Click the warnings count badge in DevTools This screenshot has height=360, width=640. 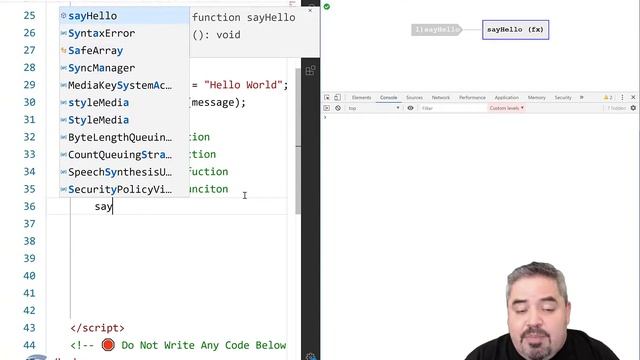[x=608, y=98]
